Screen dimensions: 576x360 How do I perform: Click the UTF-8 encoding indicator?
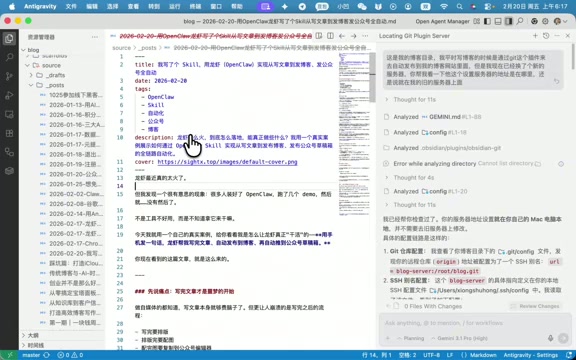point(431,355)
